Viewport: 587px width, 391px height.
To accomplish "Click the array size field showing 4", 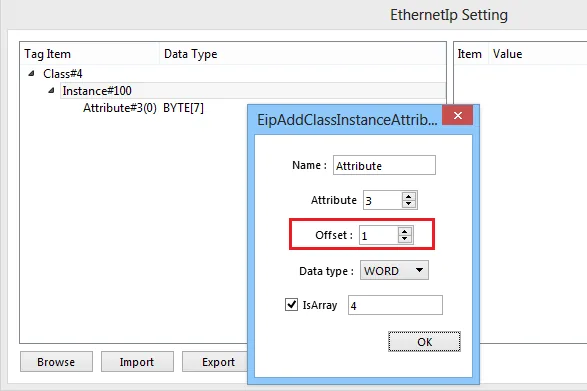I will click(x=395, y=305).
